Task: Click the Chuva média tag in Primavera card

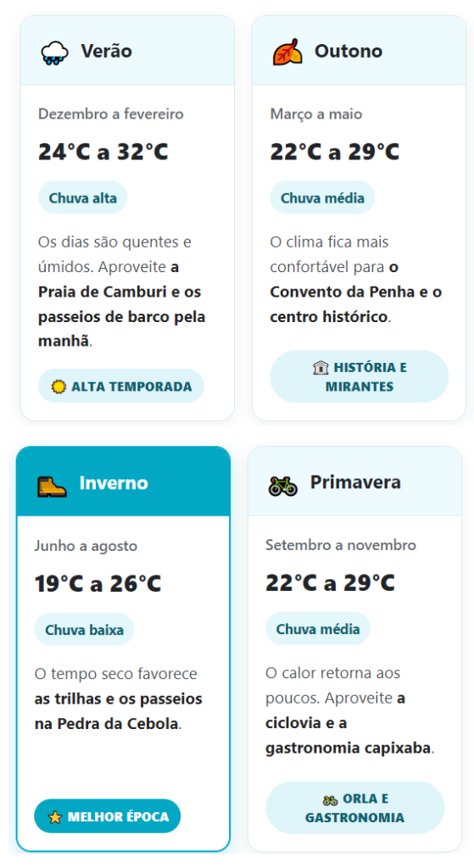Action: pos(318,629)
